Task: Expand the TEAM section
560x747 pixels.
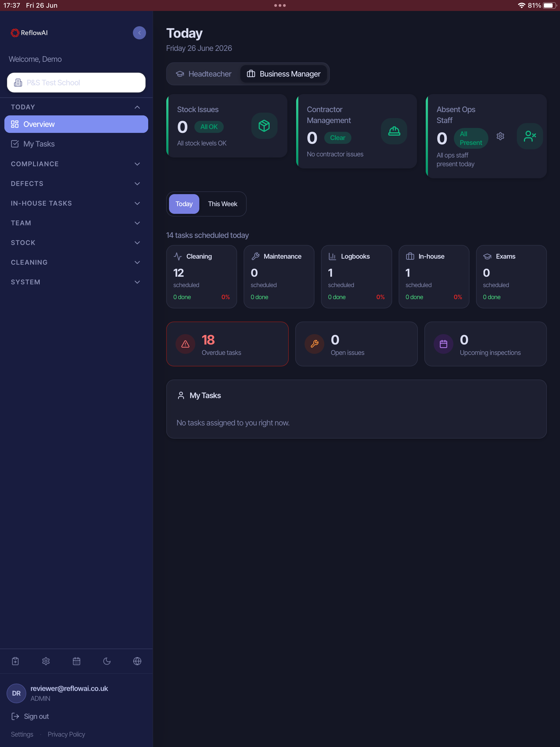Action: [76, 223]
